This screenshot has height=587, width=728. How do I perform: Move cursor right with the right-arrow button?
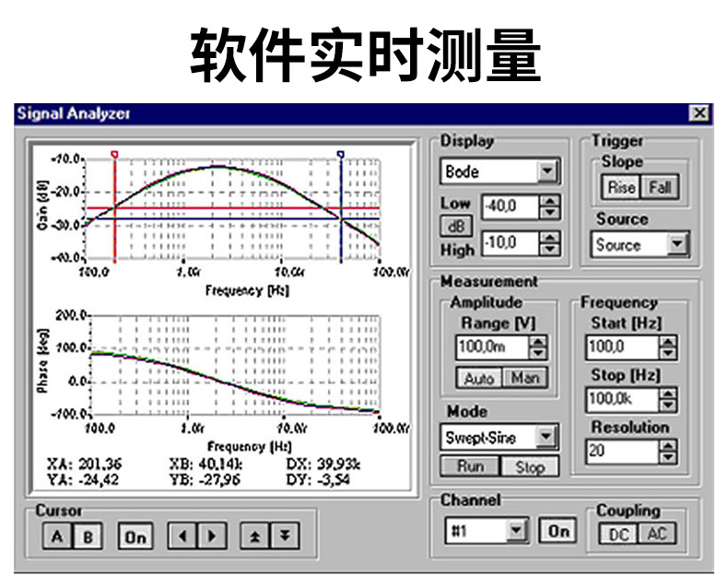[212, 536]
